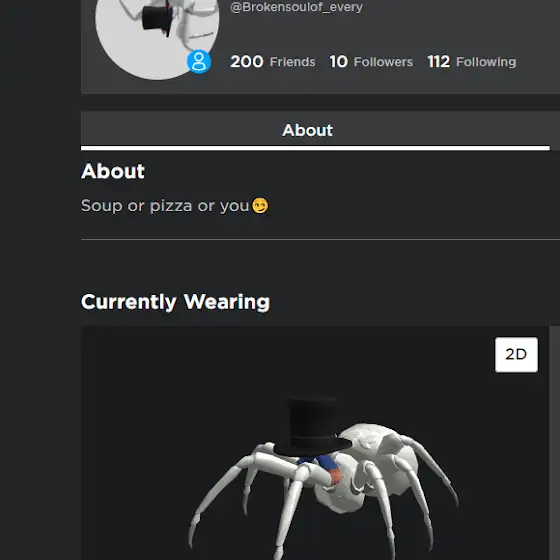The width and height of the screenshot is (560, 560).
Task: Click the top hat in the profile thumbnail
Action: pos(157,17)
